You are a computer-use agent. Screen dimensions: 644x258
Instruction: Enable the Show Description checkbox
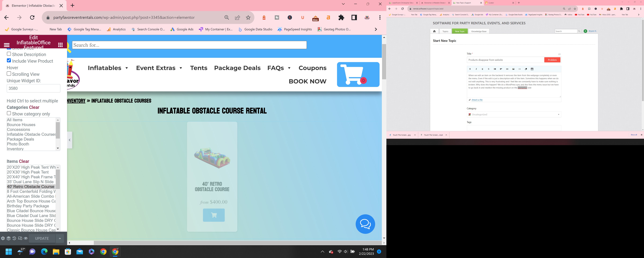9,54
